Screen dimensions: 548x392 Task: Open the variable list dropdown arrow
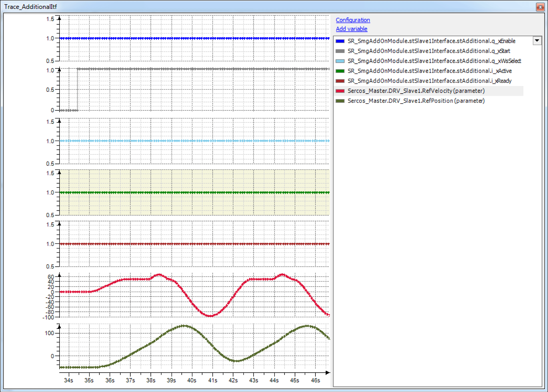537,40
